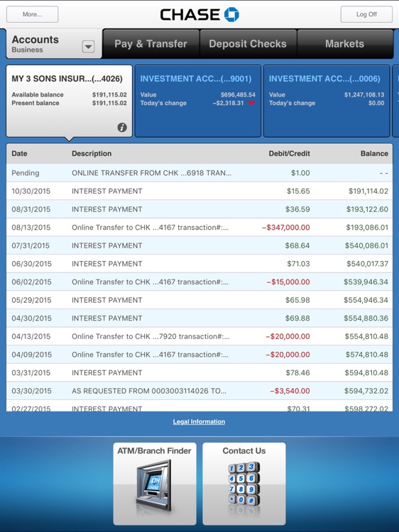This screenshot has width=399, height=532.
Task: Switch to Pay & Transfer tab
Action: (151, 44)
